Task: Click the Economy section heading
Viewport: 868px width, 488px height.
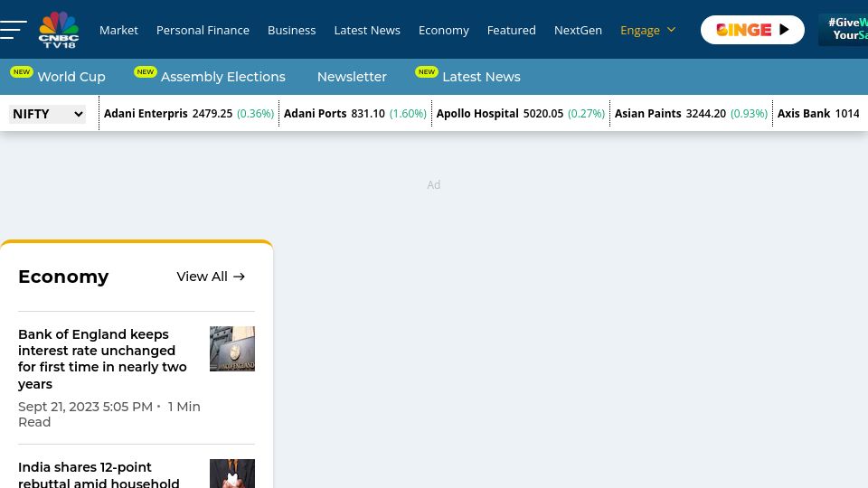Action: (x=63, y=277)
